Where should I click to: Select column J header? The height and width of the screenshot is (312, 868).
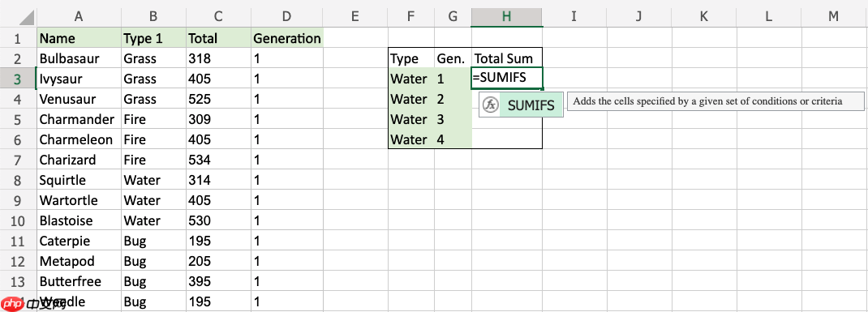pyautogui.click(x=639, y=16)
